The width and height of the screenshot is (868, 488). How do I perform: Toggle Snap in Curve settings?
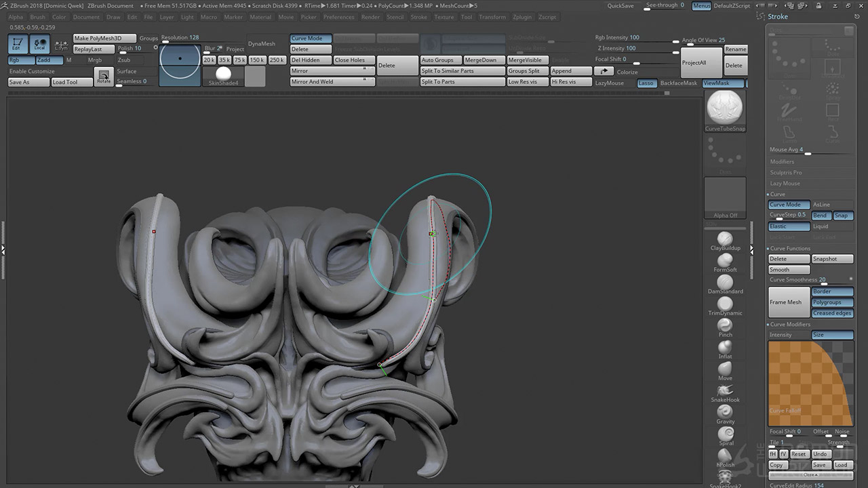tap(842, 216)
